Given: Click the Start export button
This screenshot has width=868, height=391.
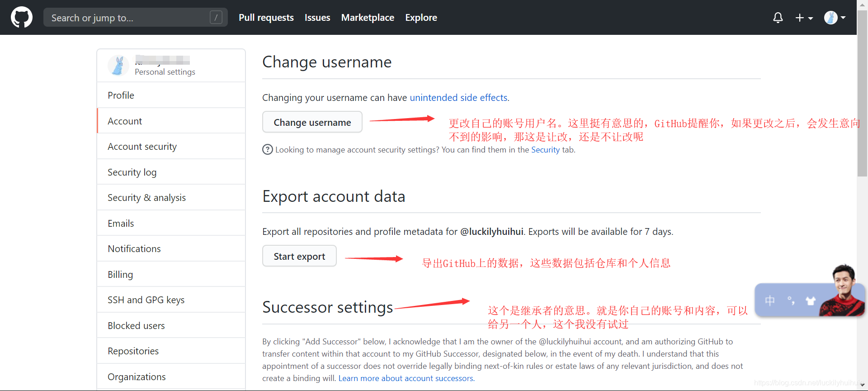Looking at the screenshot, I should (299, 256).
